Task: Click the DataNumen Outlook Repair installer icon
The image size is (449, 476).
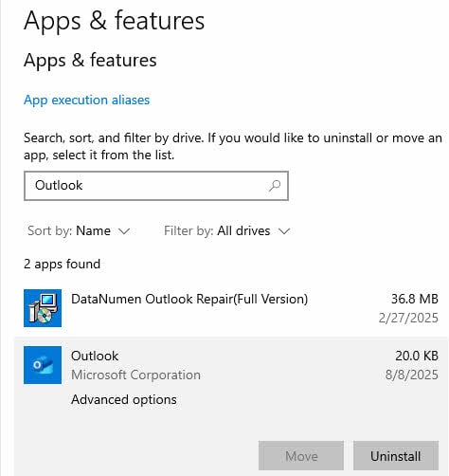Action: (43, 308)
